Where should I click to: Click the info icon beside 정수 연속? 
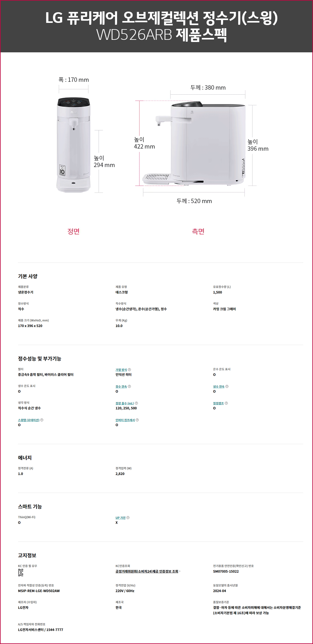coord(130,386)
